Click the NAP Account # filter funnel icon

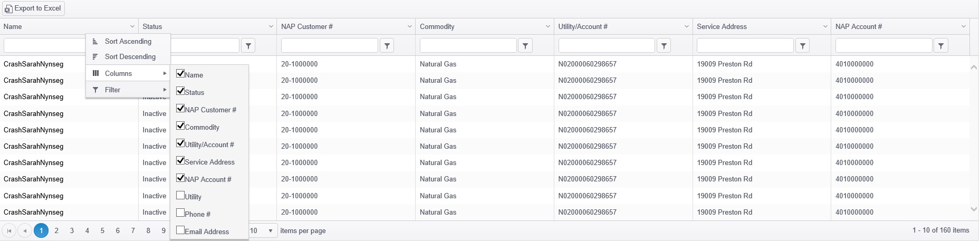click(941, 46)
